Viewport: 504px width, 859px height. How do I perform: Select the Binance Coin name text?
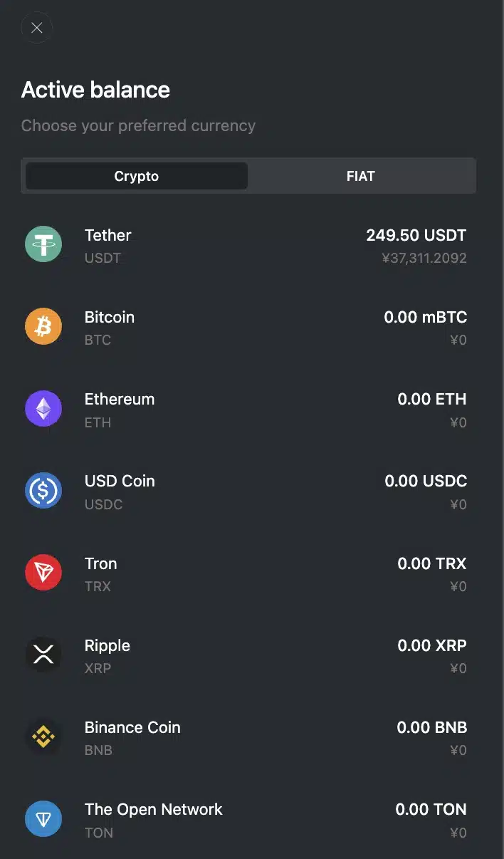132,727
